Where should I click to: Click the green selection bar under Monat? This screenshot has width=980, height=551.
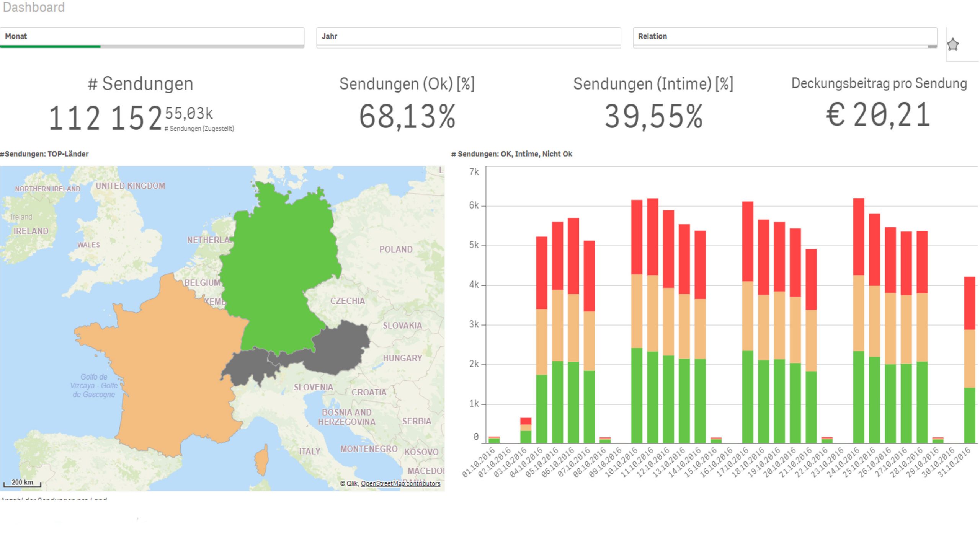tap(50, 47)
